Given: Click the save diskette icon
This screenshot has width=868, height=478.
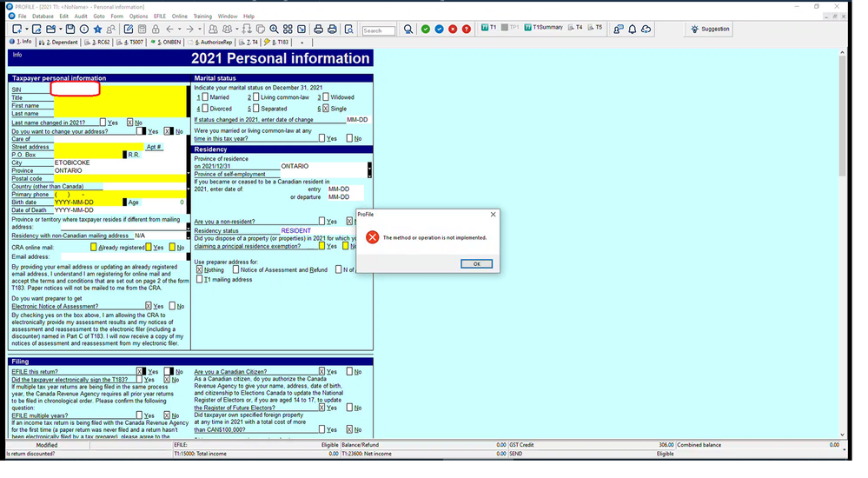Looking at the screenshot, I should tap(70, 30).
